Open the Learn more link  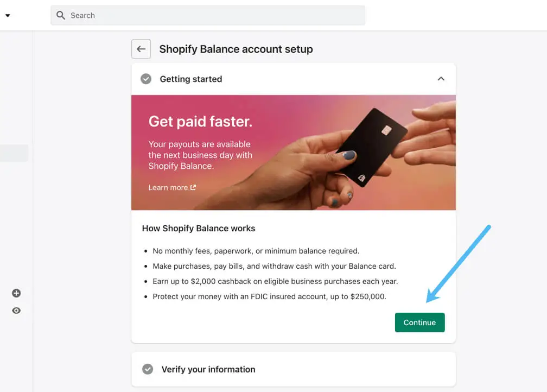point(168,187)
